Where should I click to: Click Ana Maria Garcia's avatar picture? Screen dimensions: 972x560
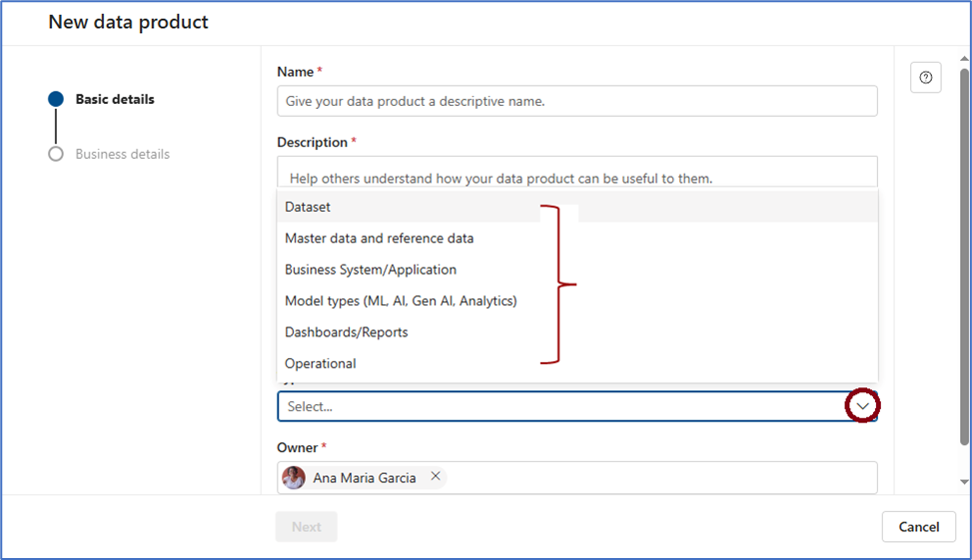294,477
